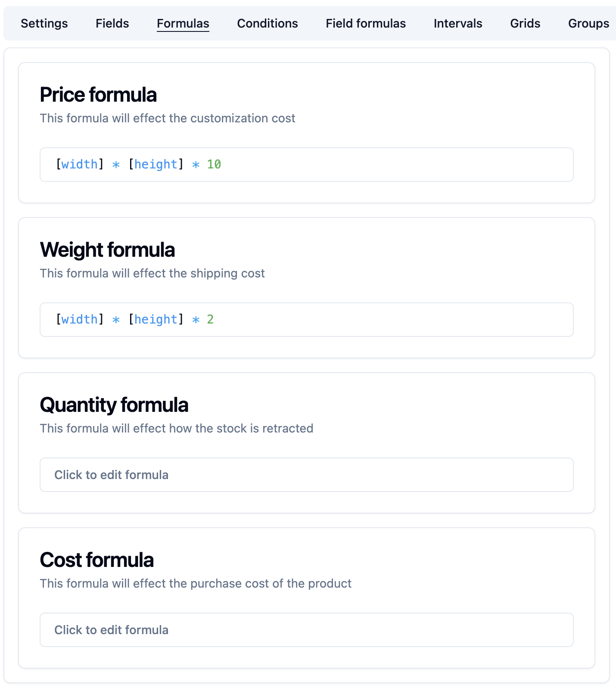Select the height token in the Weight formula
Screen dimensions: 616x691
click(156, 319)
